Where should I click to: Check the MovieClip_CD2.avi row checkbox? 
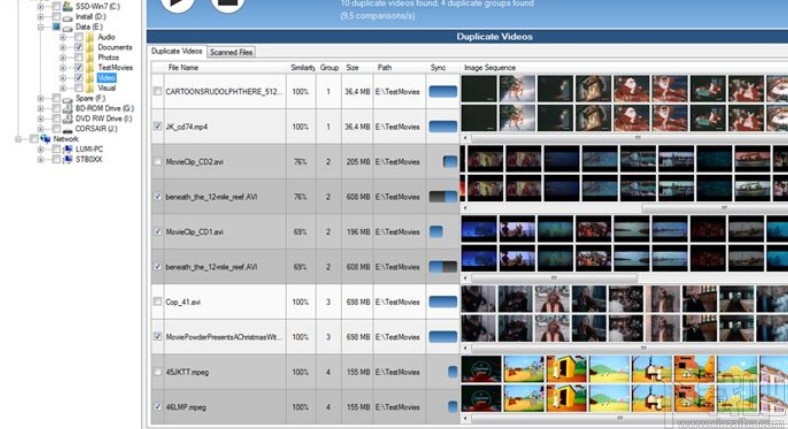click(x=157, y=161)
